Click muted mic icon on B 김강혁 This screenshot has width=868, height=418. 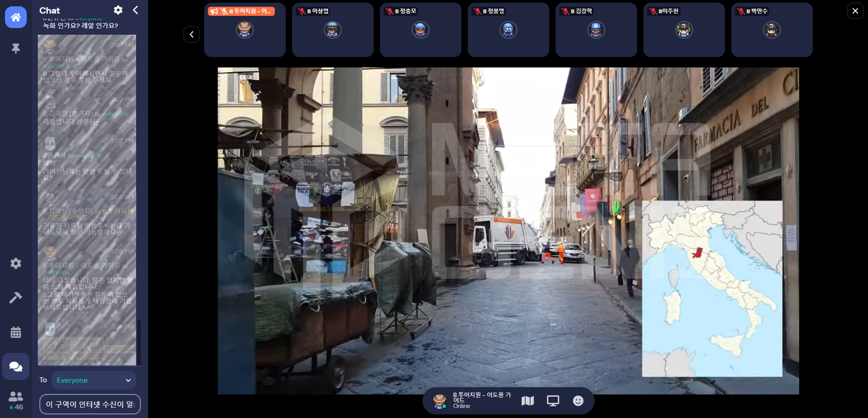point(565,11)
